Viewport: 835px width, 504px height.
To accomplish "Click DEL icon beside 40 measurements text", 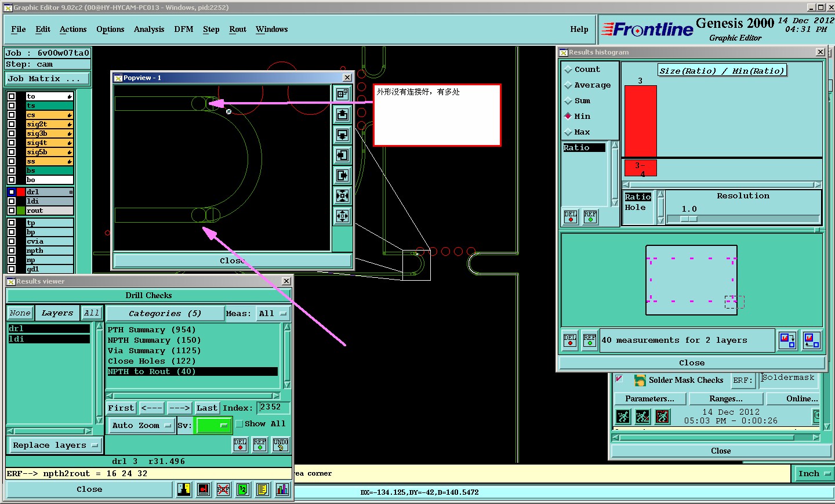I will pos(570,340).
